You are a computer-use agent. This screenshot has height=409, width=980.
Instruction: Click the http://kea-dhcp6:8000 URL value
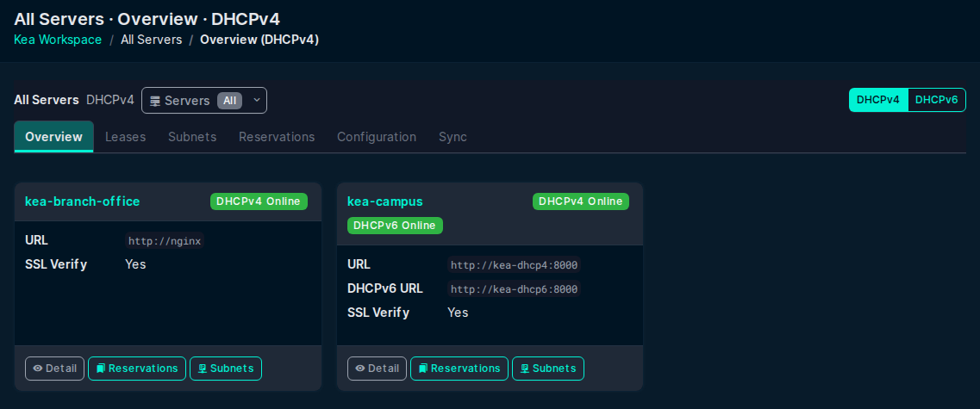(515, 289)
